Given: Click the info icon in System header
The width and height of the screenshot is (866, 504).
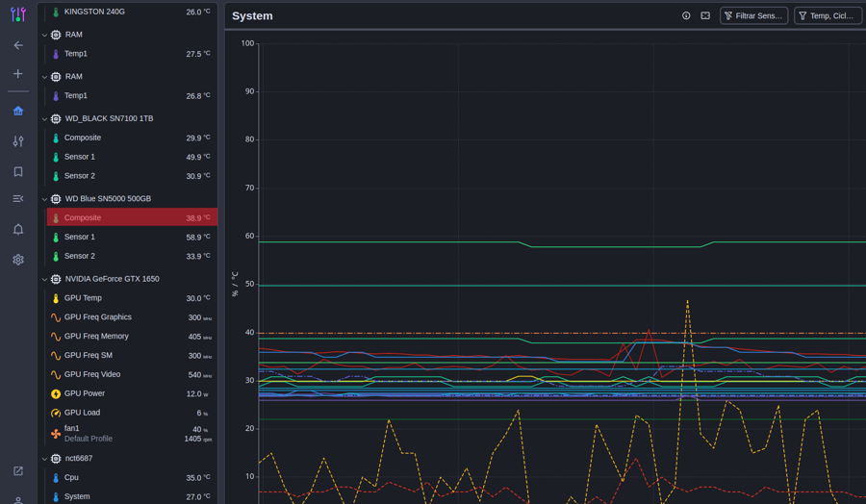Looking at the screenshot, I should 686,16.
